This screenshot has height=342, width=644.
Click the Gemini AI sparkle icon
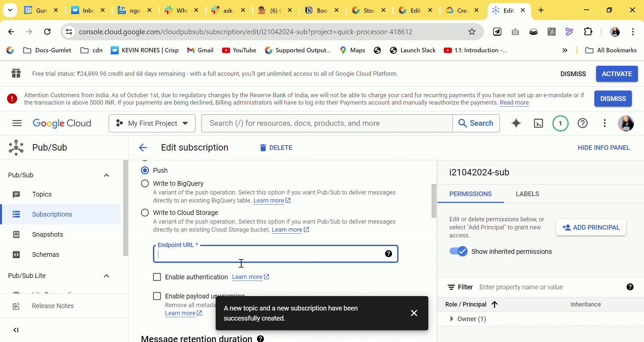pos(516,123)
